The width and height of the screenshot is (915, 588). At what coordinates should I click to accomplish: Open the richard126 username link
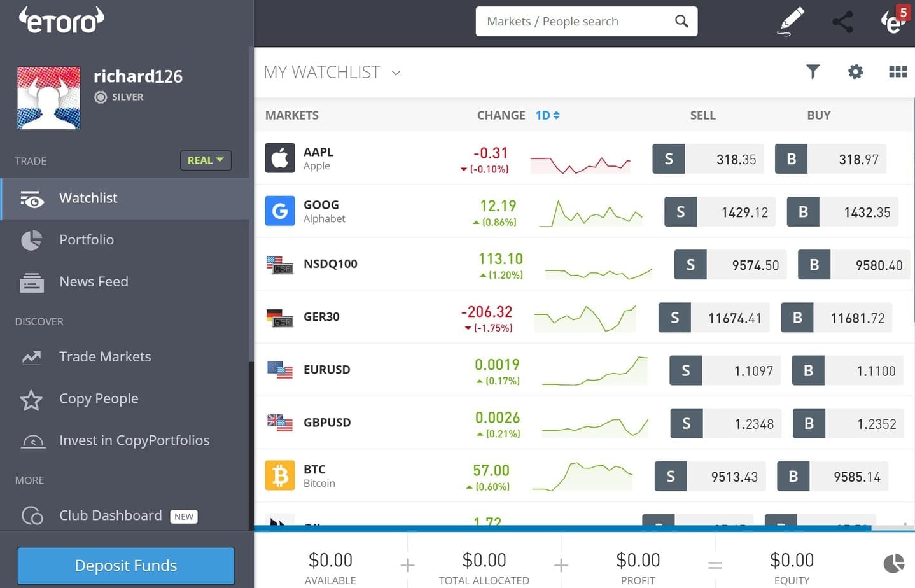[137, 76]
